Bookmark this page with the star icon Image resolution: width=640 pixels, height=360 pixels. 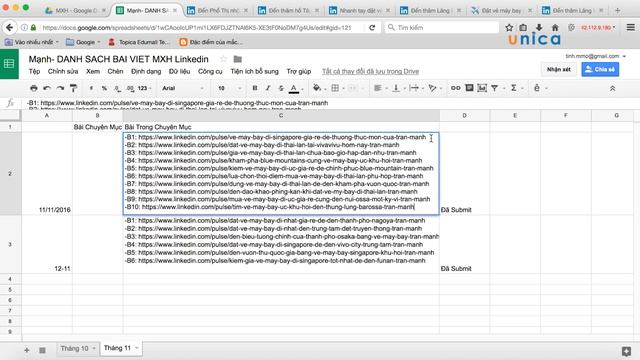[509, 27]
